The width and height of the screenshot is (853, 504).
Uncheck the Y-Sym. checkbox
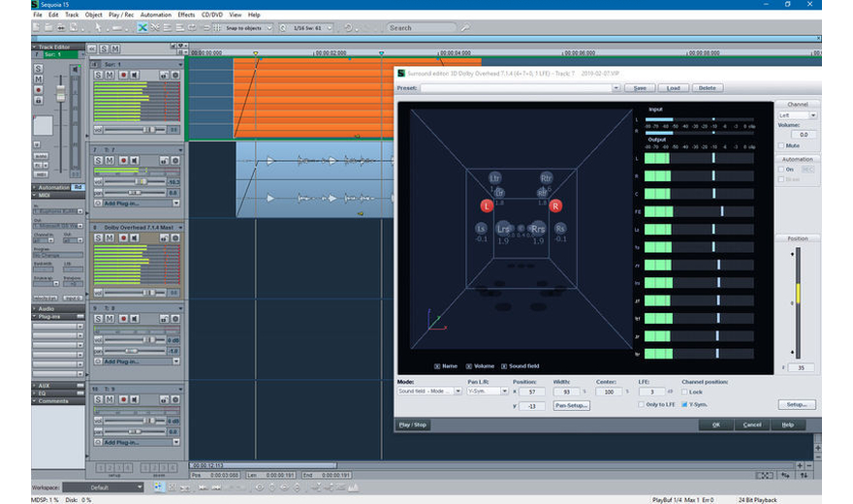coord(686,404)
